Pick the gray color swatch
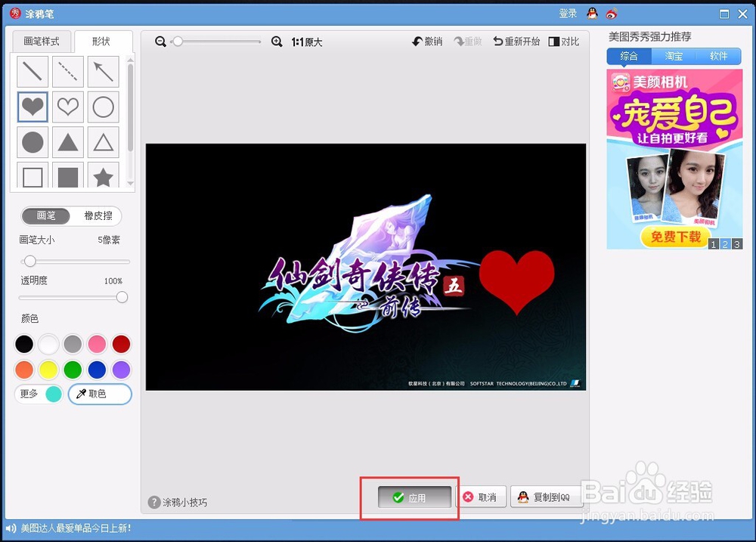This screenshot has width=756, height=542. coord(73,344)
